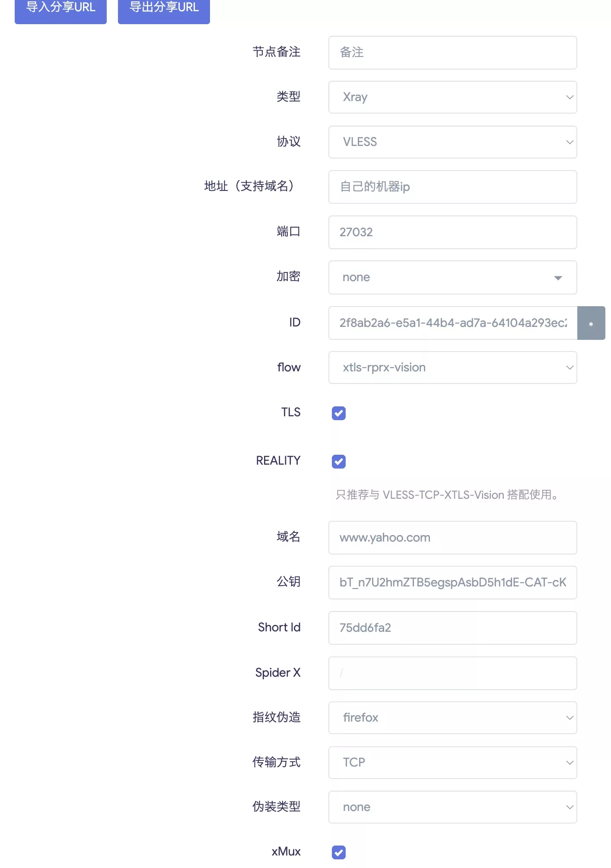The image size is (611, 868).
Task: Focus the 节点备注 input field
Action: [452, 53]
